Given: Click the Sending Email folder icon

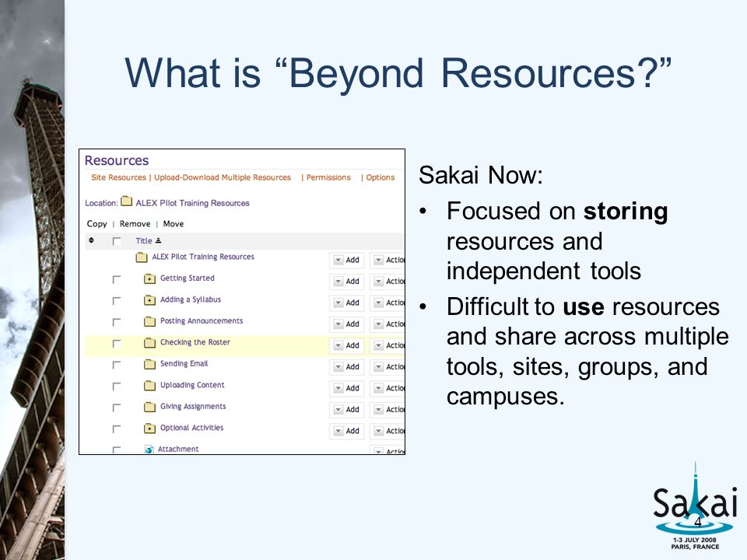Looking at the screenshot, I should tap(149, 364).
